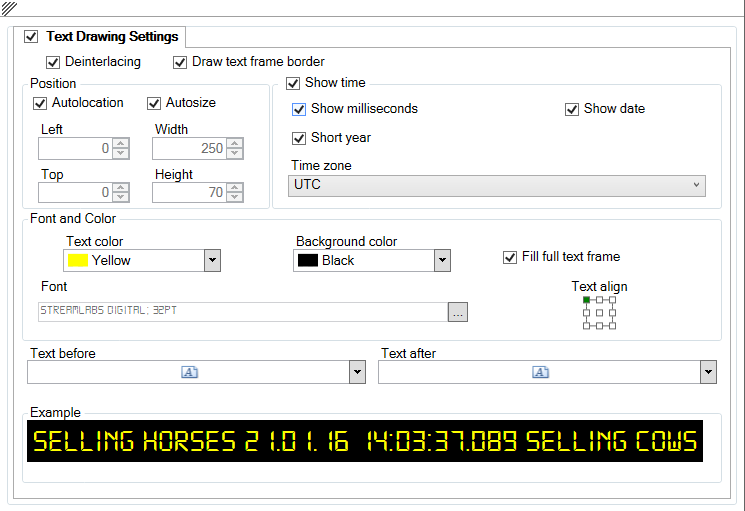Increase the Height value
The width and height of the screenshot is (745, 511).
pos(235,187)
